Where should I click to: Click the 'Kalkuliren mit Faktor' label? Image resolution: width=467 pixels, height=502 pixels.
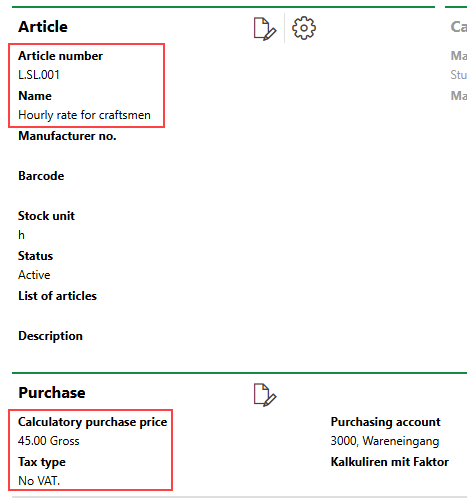[390, 462]
